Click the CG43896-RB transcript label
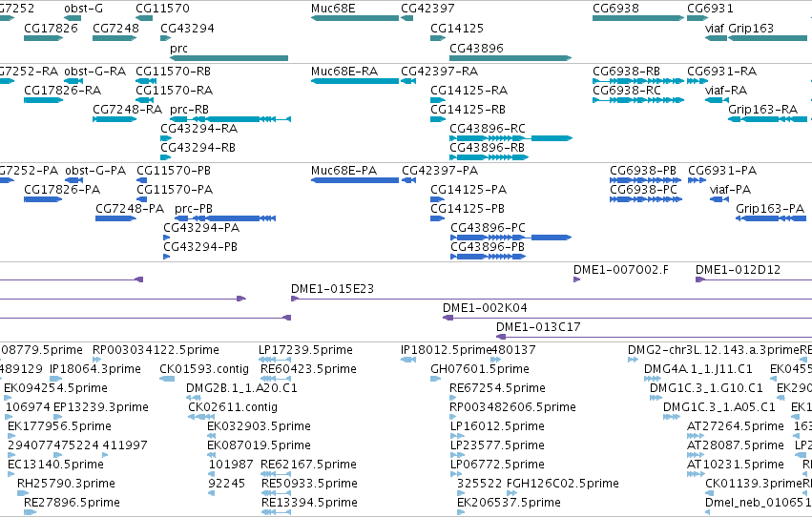Viewport: 812px width, 517px height. pos(488,148)
